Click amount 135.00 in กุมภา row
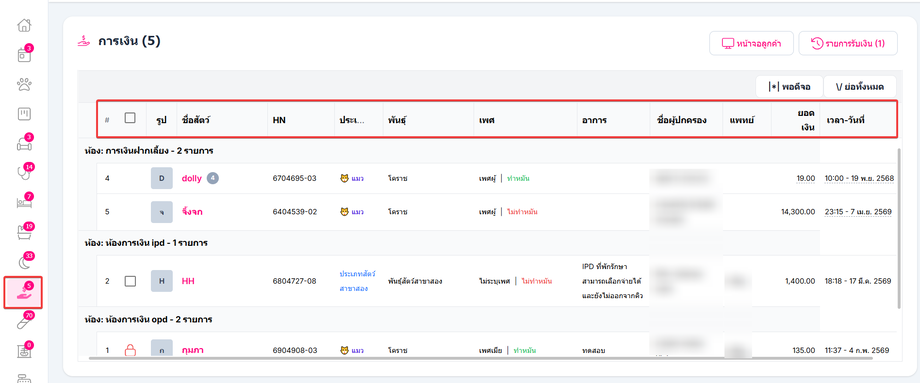Image resolution: width=920 pixels, height=383 pixels. (803, 350)
